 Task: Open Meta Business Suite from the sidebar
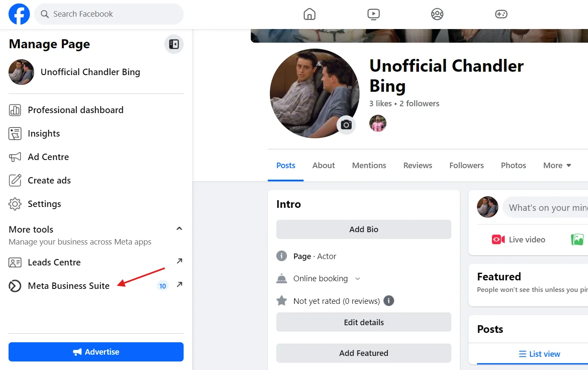click(68, 286)
